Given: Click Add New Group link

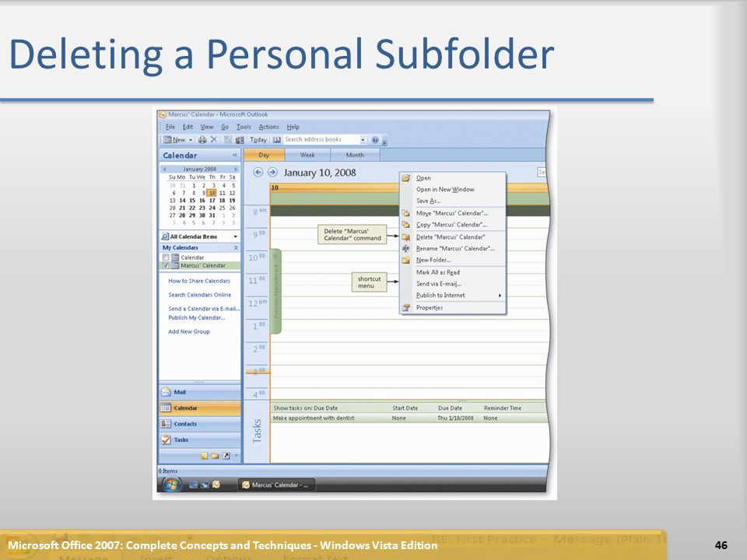Looking at the screenshot, I should click(x=188, y=332).
